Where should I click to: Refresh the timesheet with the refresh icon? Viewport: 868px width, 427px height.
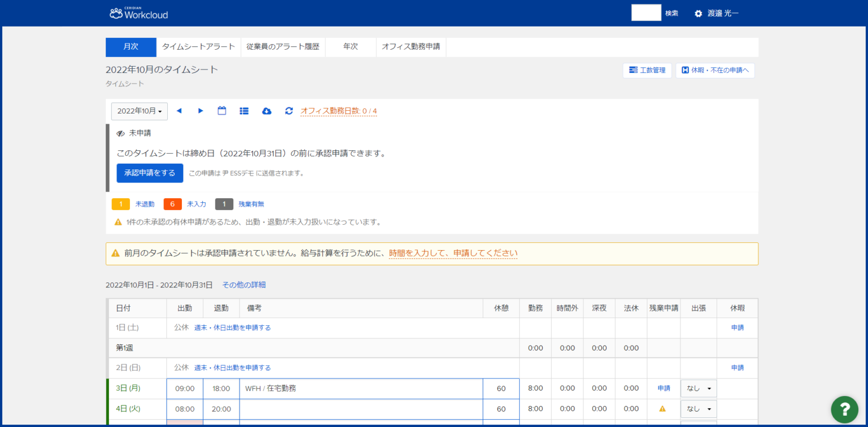pos(289,111)
